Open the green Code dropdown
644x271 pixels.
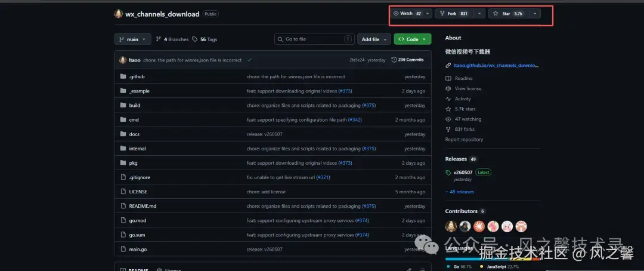pos(413,39)
